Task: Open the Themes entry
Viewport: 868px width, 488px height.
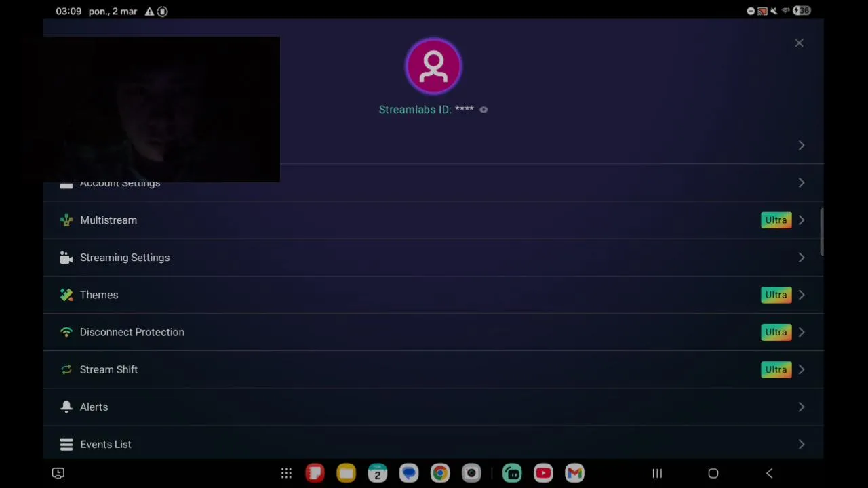Action: click(433, 295)
